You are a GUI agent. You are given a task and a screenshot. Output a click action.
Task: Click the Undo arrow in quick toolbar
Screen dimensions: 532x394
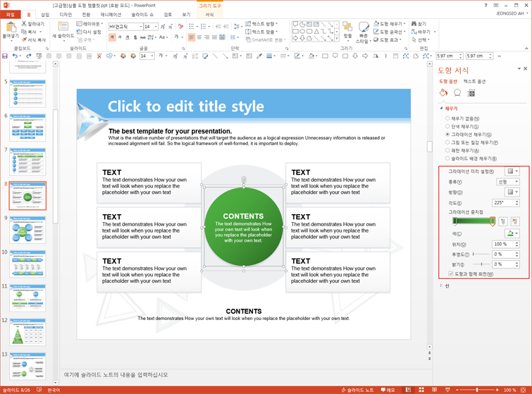pyautogui.click(x=15, y=56)
